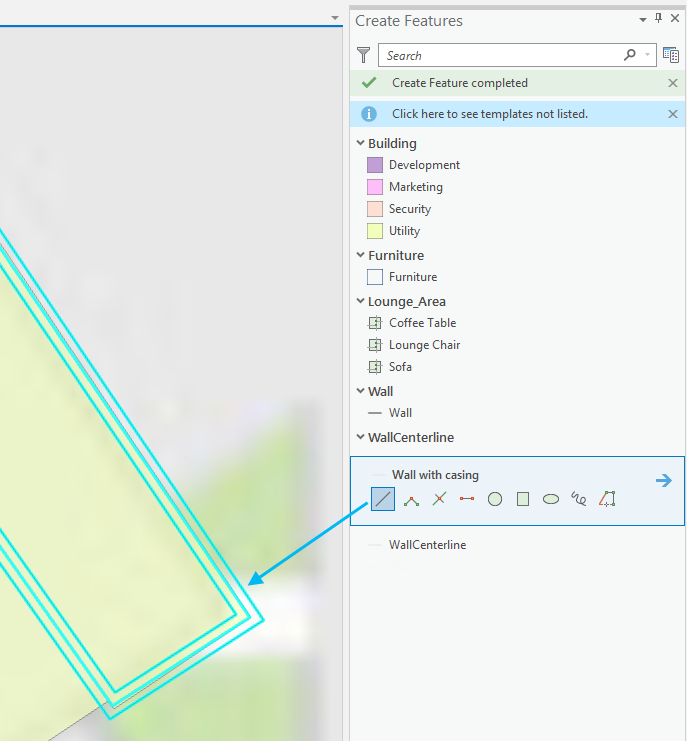Choose the Security template label
687x741 pixels.
coord(410,209)
